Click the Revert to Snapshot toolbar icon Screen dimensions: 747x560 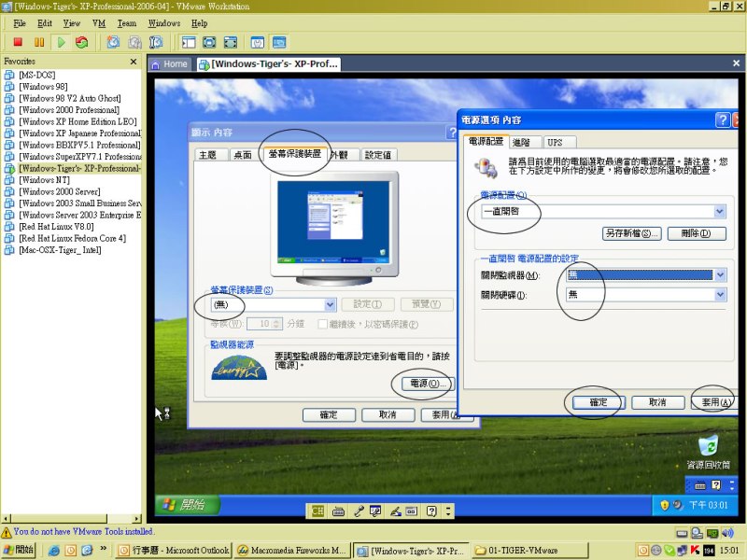[134, 42]
